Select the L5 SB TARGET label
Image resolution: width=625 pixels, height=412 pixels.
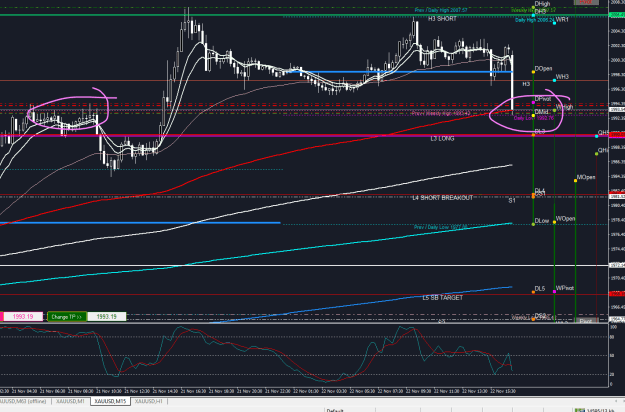click(443, 298)
